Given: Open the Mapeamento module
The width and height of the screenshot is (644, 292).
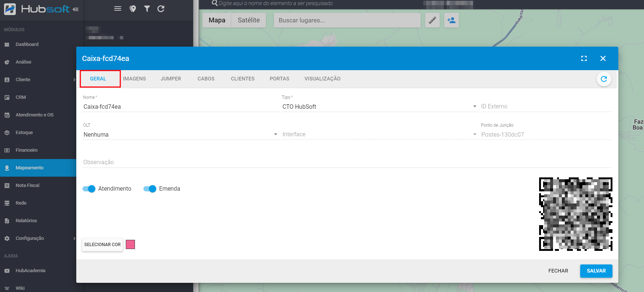Looking at the screenshot, I should (x=38, y=168).
